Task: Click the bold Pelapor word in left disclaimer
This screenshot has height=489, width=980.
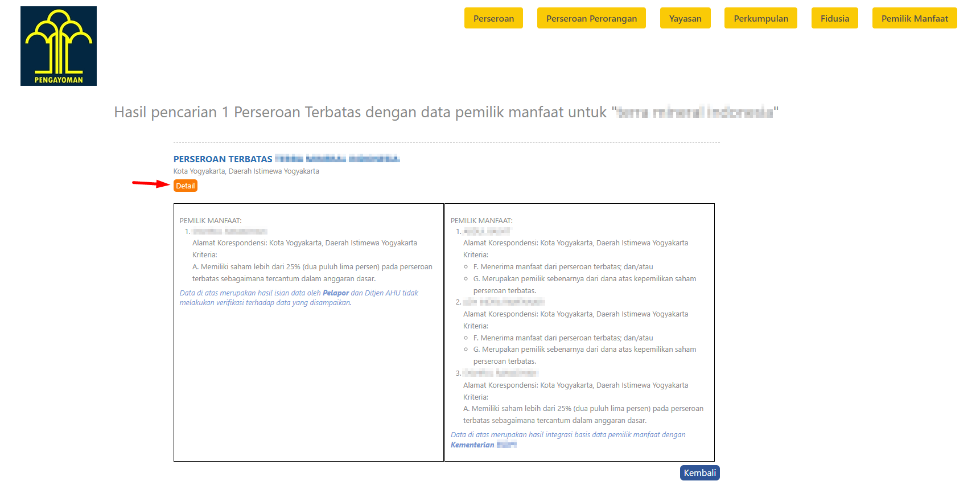Action: pos(336,293)
